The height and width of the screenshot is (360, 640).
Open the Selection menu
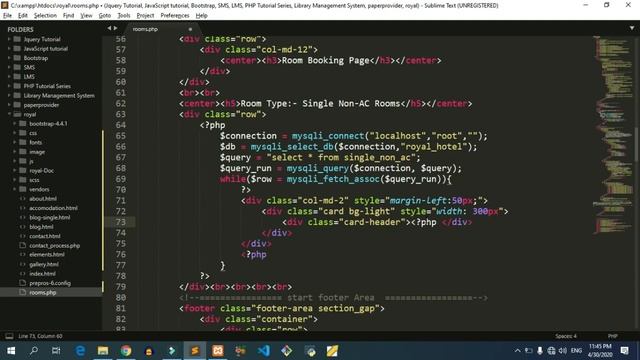pos(45,16)
